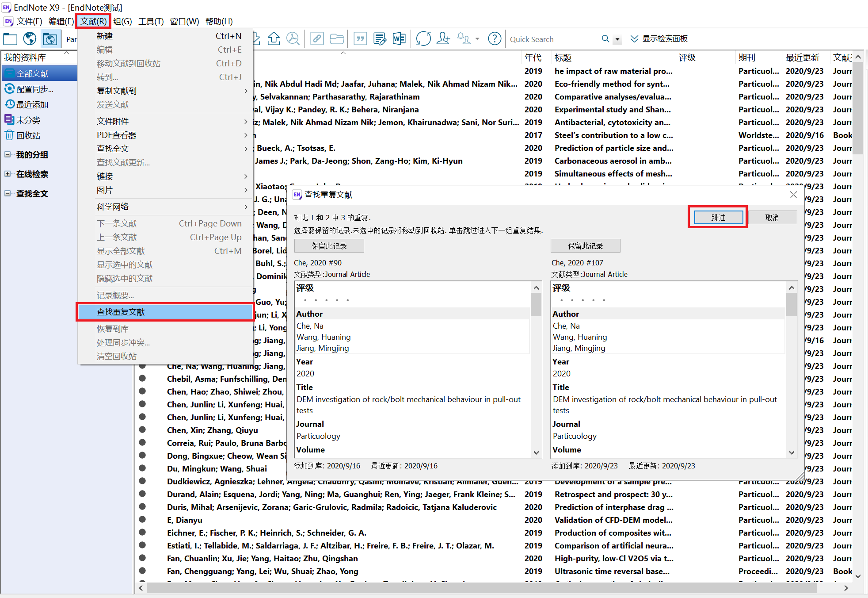Click the quick search magnifier icon
Viewport: 868px width, 598px height.
[605, 39]
